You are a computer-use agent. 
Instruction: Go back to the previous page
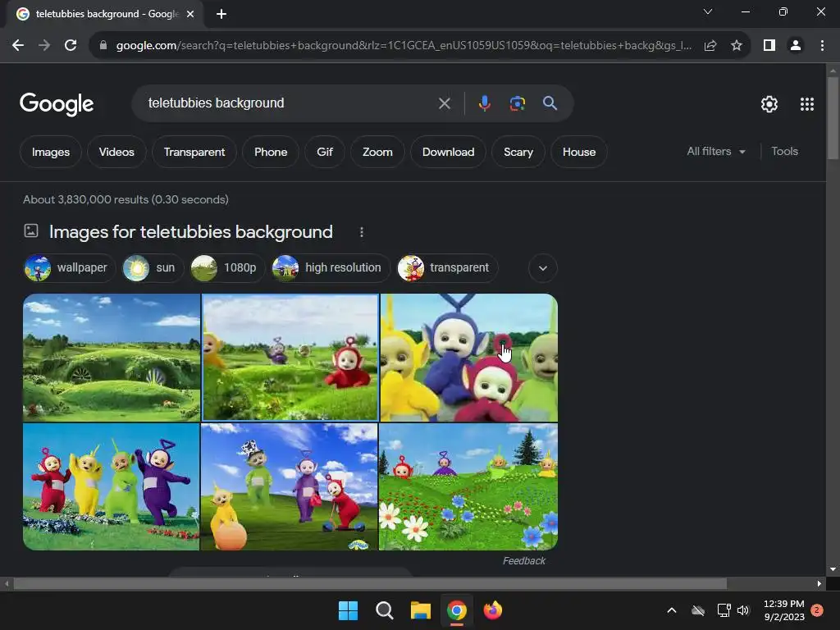pyautogui.click(x=18, y=46)
